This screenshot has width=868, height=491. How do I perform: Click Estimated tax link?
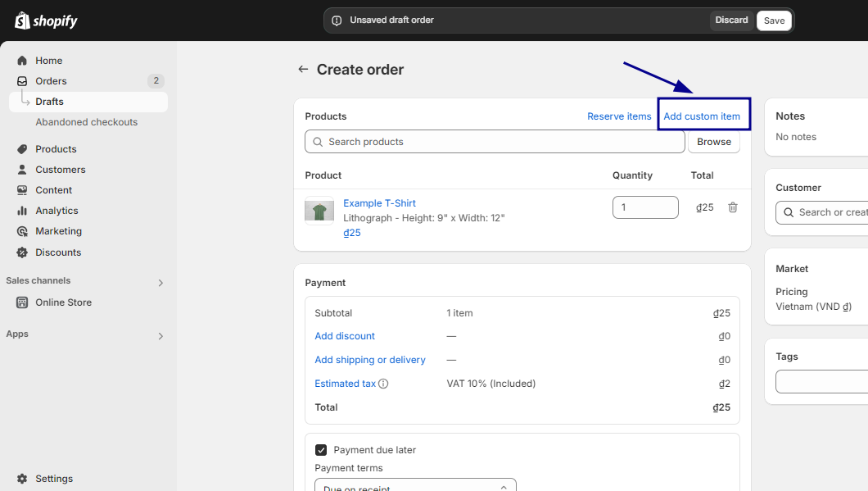345,384
